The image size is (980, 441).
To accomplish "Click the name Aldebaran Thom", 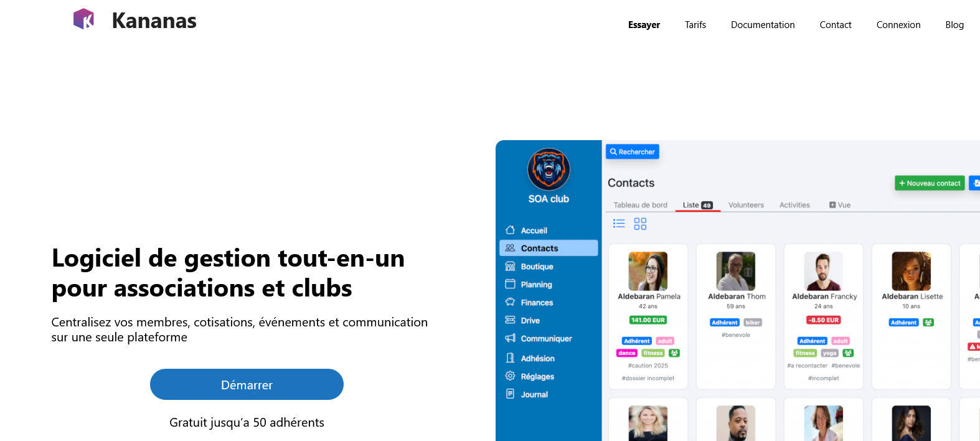I will click(737, 296).
